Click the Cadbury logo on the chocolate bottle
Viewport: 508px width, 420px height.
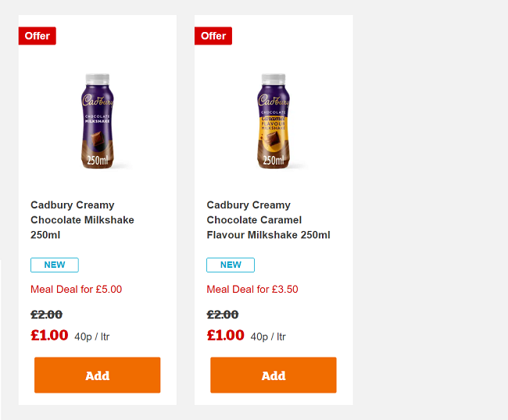98,101
